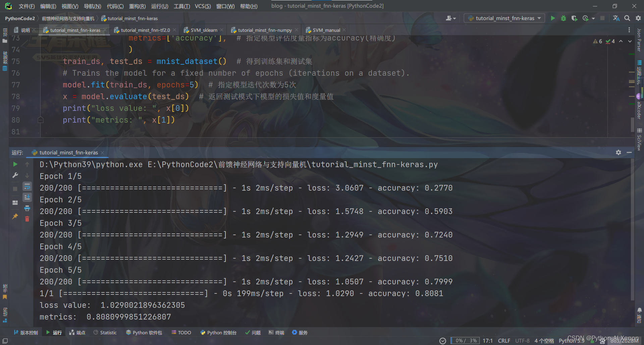Open the 视图(V) menu

tap(70, 6)
